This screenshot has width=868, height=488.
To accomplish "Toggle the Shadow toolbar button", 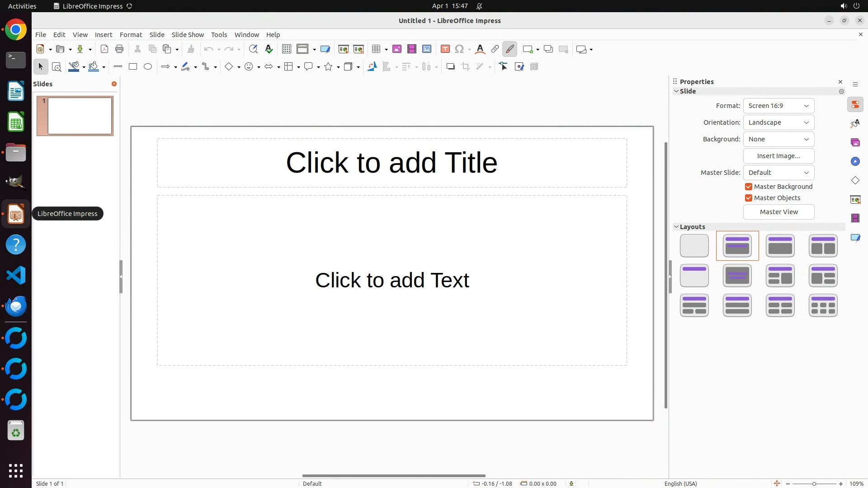I will point(450,67).
